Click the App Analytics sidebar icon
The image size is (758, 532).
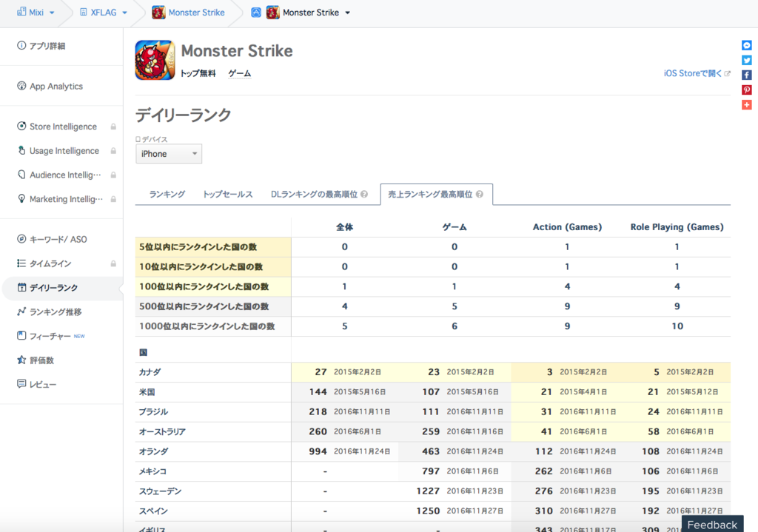click(21, 86)
